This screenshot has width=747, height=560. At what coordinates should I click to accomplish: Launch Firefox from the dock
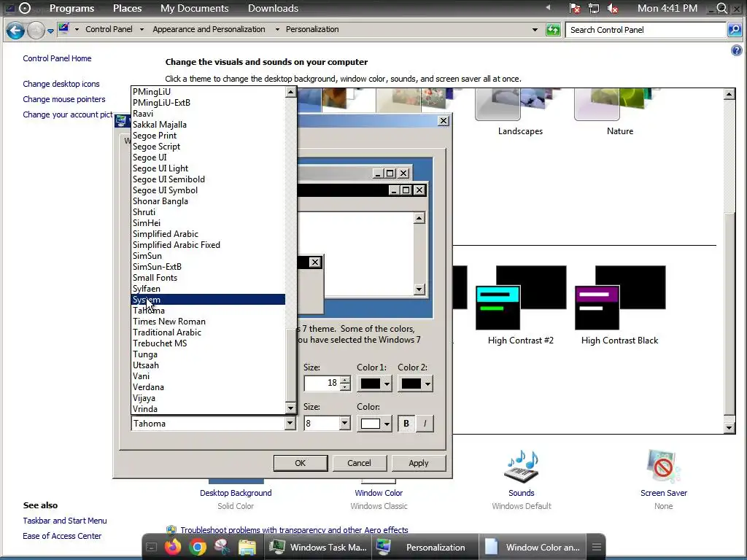(x=173, y=547)
